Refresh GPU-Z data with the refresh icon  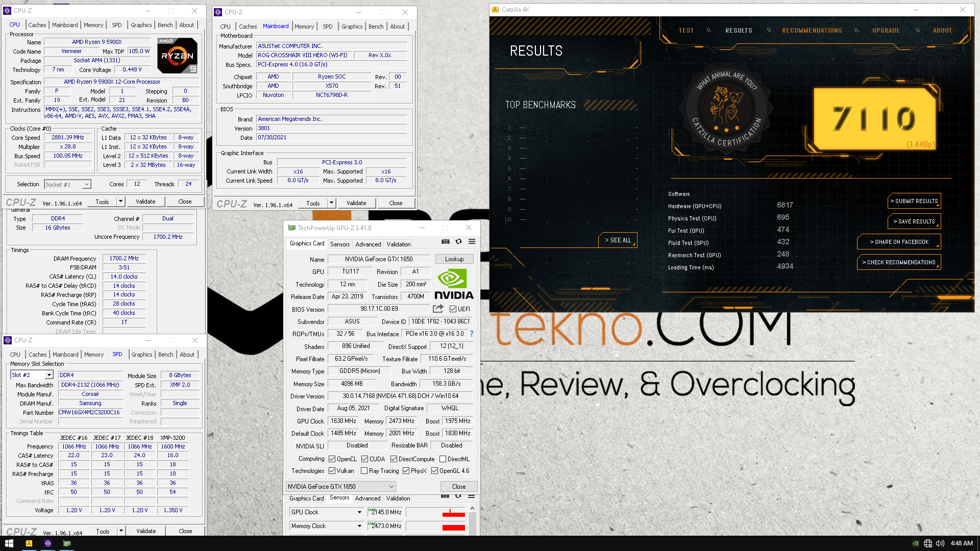(x=458, y=242)
